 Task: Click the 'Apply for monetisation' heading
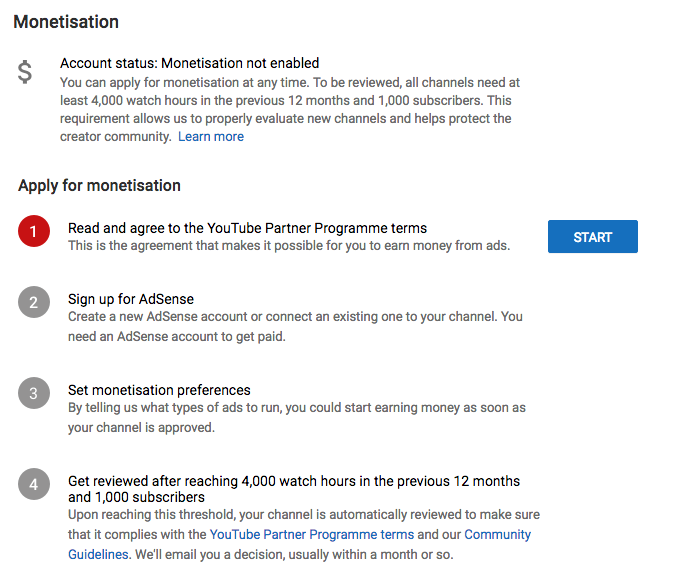click(x=99, y=185)
